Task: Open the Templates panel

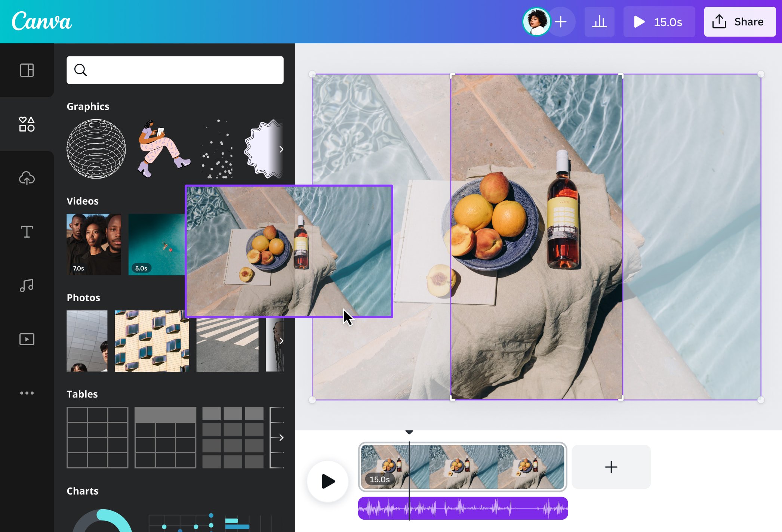Action: click(27, 70)
